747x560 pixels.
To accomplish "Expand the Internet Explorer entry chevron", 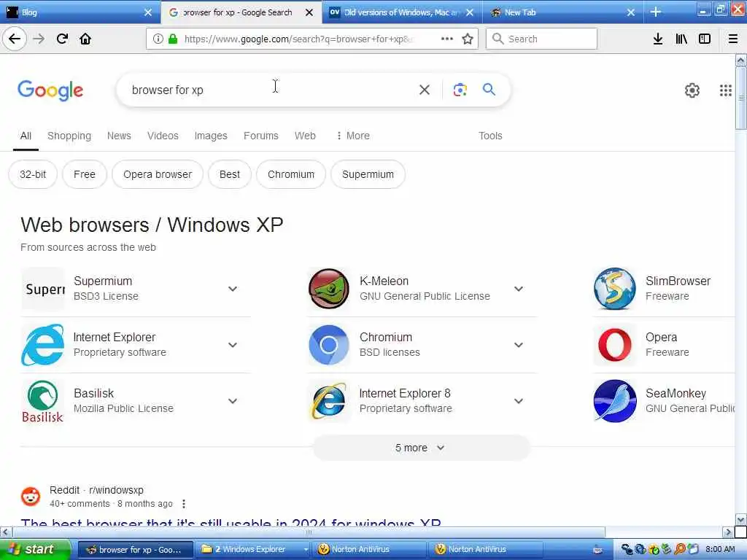I will [x=233, y=345].
